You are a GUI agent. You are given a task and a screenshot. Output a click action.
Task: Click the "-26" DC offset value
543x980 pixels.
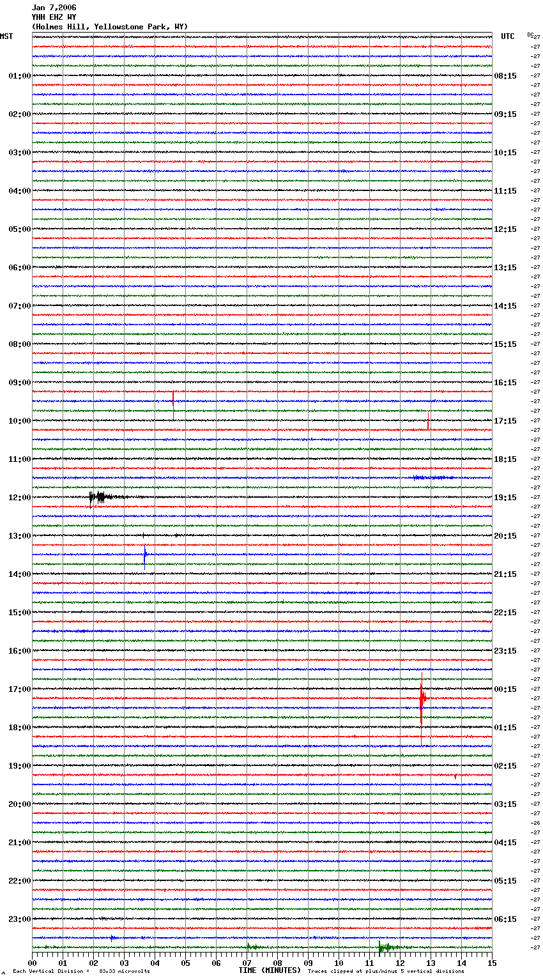click(x=535, y=823)
